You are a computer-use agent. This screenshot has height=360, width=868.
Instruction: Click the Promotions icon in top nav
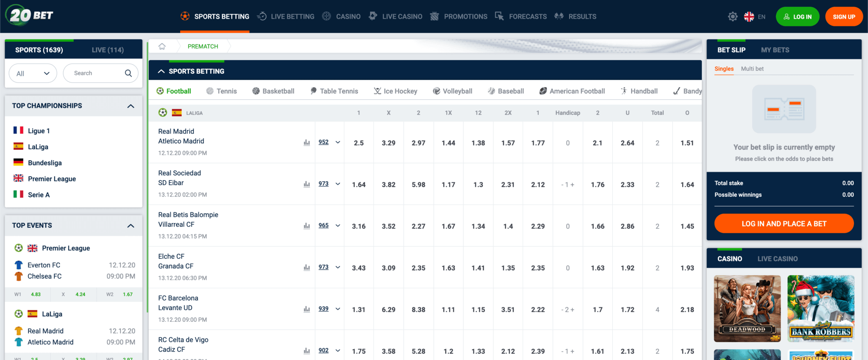pyautogui.click(x=434, y=16)
